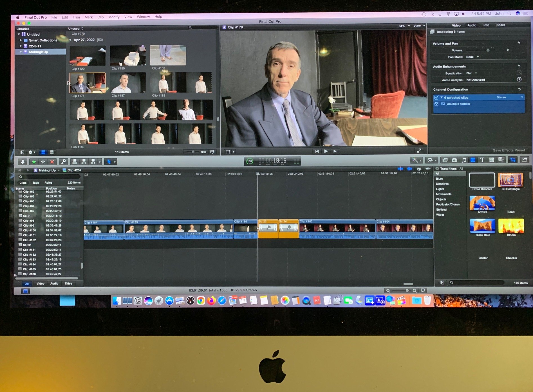The width and height of the screenshot is (533, 392).
Task: Click the Share export arrow button
Action: tap(525, 160)
